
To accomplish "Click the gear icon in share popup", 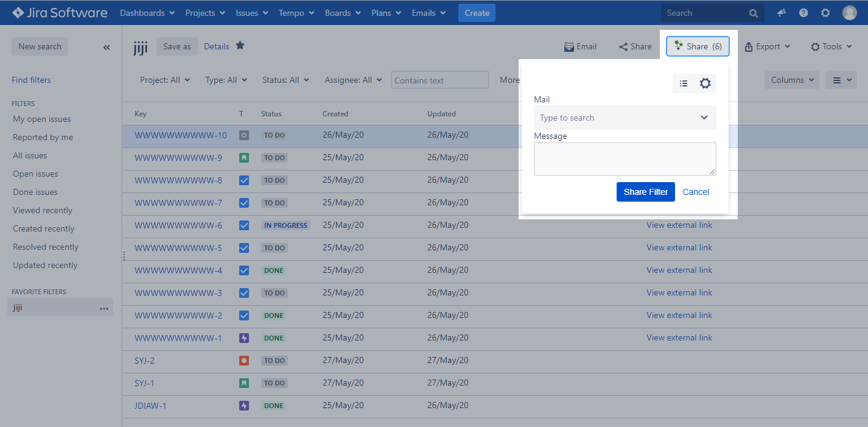I will click(705, 83).
